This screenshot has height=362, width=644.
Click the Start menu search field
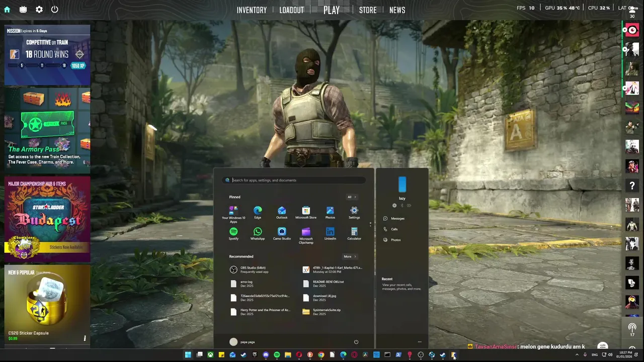click(294, 180)
